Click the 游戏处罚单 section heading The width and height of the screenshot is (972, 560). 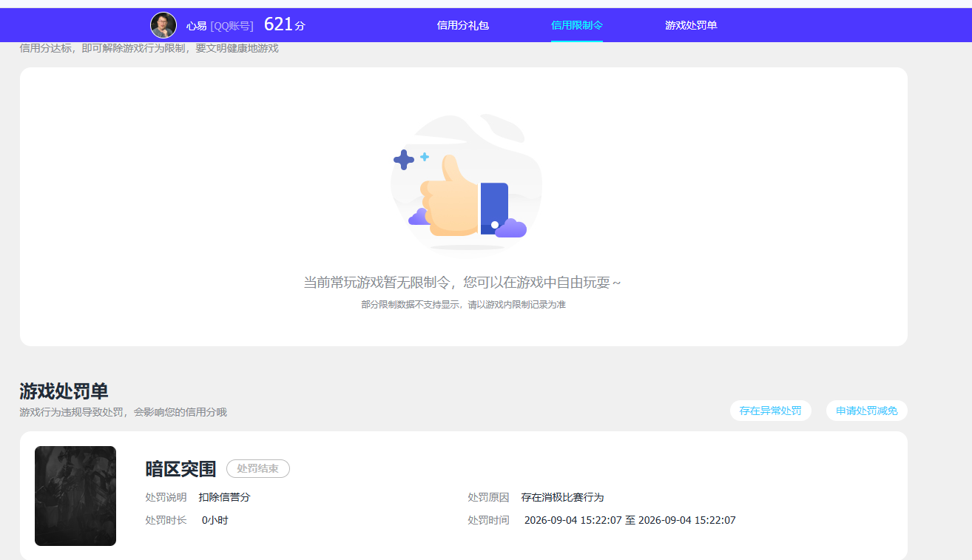(x=64, y=391)
